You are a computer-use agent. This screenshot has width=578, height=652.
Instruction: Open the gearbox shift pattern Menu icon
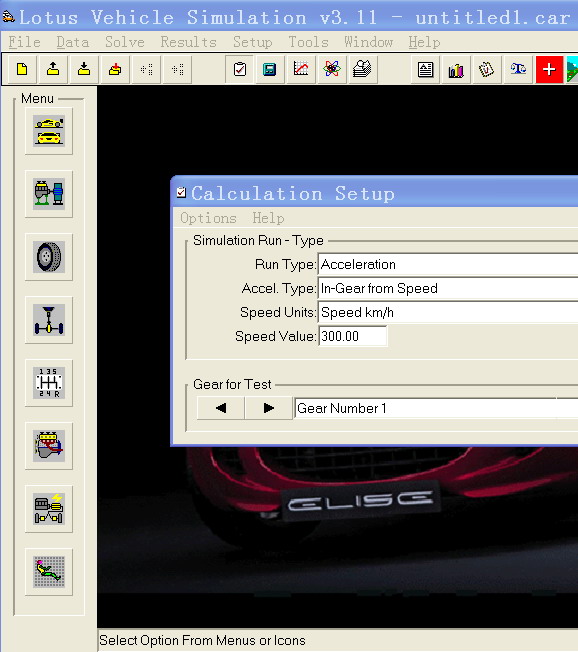[49, 383]
